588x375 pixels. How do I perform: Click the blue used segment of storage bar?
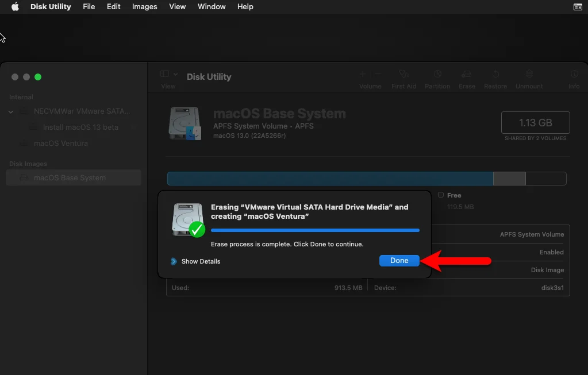[x=330, y=179]
